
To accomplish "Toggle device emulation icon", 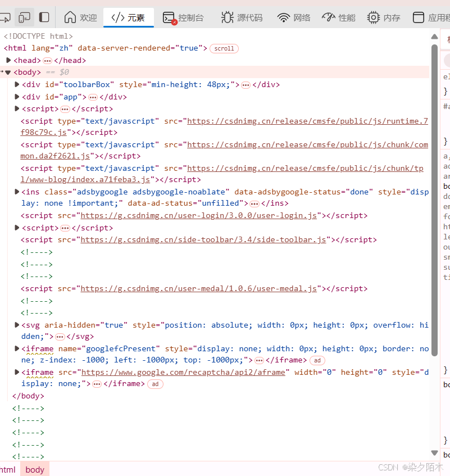I will (24, 17).
